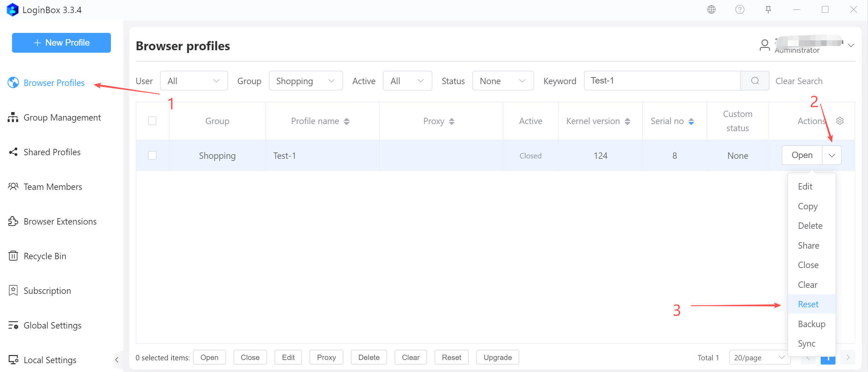Open Recycle Bin from the sidebar
Screen dimensions: 868x372
point(45,256)
